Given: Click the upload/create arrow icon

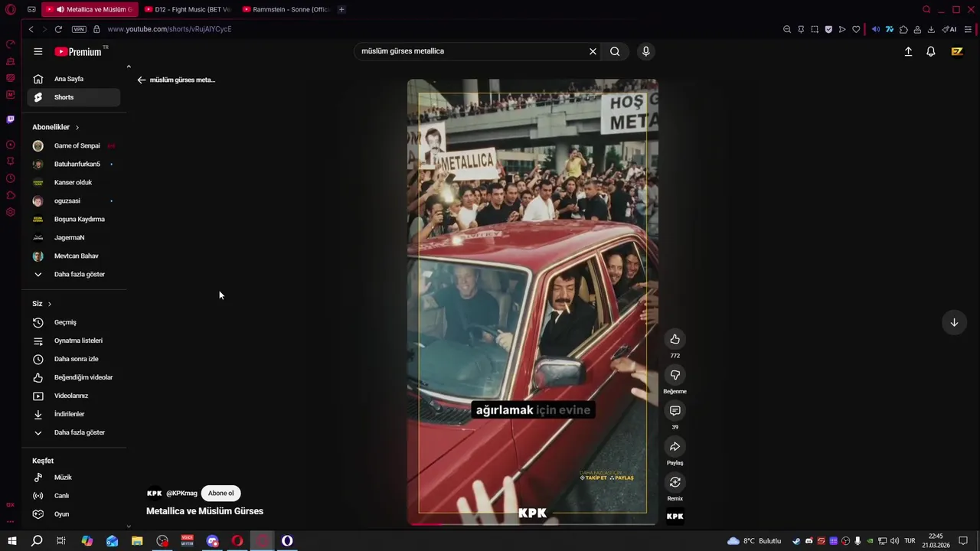Looking at the screenshot, I should tap(908, 51).
